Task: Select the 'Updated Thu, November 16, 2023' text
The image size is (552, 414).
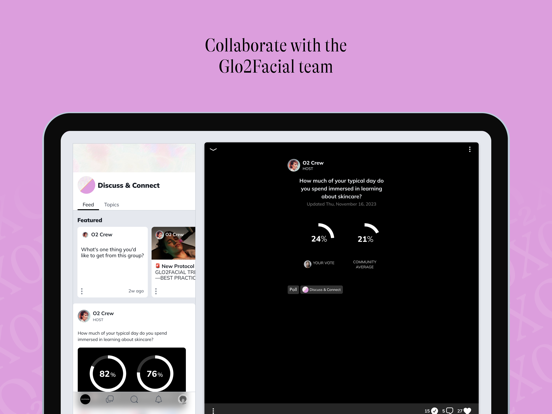Action: point(341,204)
